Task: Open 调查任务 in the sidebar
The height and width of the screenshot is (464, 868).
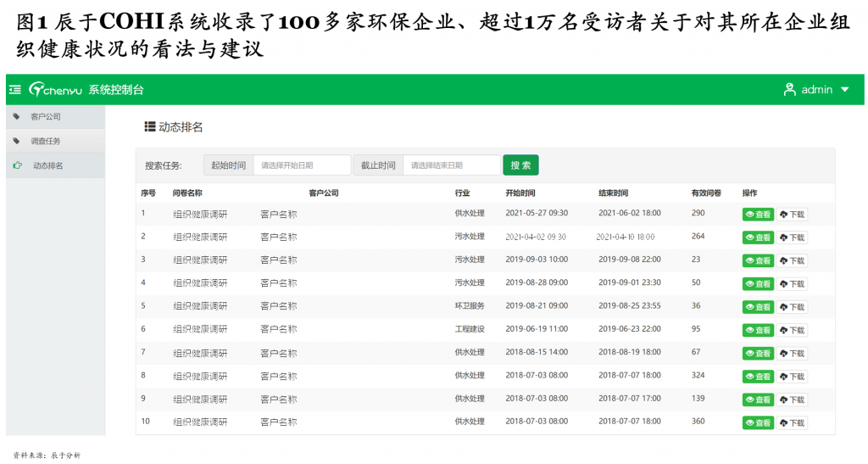Action: coord(45,141)
